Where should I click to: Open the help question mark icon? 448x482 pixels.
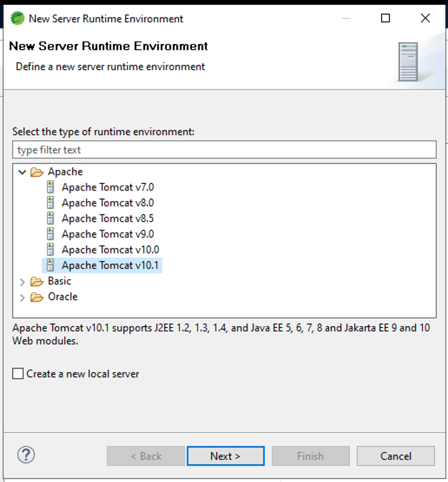[x=26, y=456]
